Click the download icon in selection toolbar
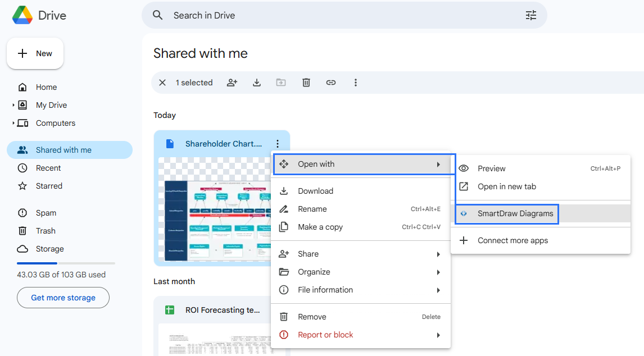This screenshot has width=644, height=356. point(257,83)
